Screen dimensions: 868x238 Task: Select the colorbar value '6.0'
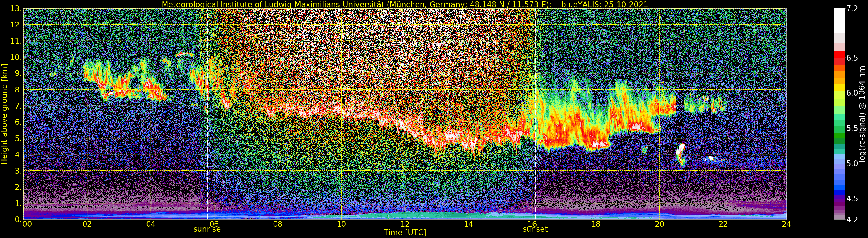tap(852, 93)
